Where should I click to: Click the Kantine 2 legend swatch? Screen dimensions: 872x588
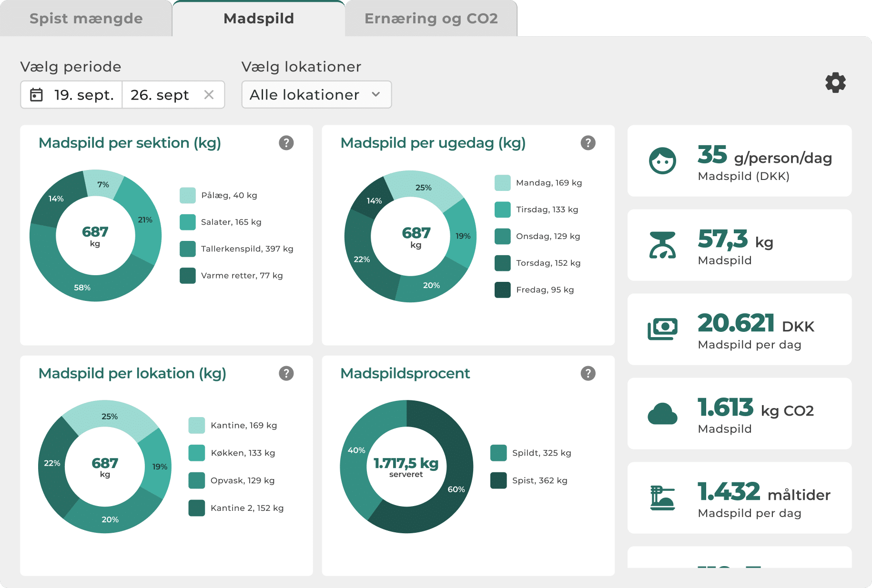(x=197, y=508)
